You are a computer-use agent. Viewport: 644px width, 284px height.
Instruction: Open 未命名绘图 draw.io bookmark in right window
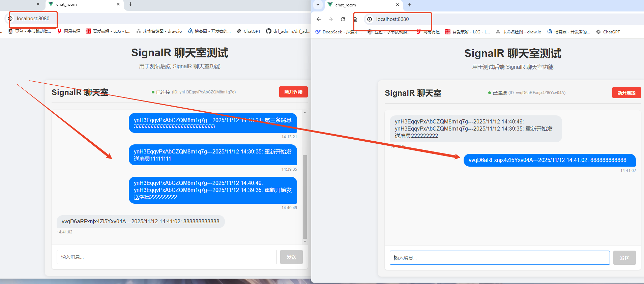[x=519, y=32]
